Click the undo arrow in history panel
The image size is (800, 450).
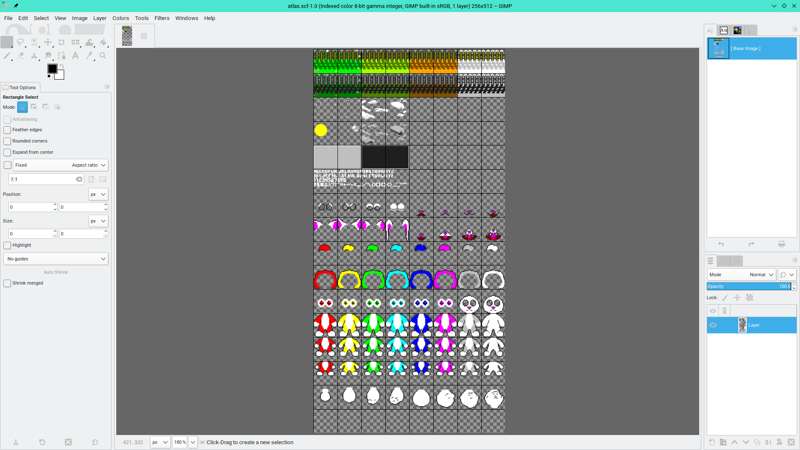click(x=721, y=244)
